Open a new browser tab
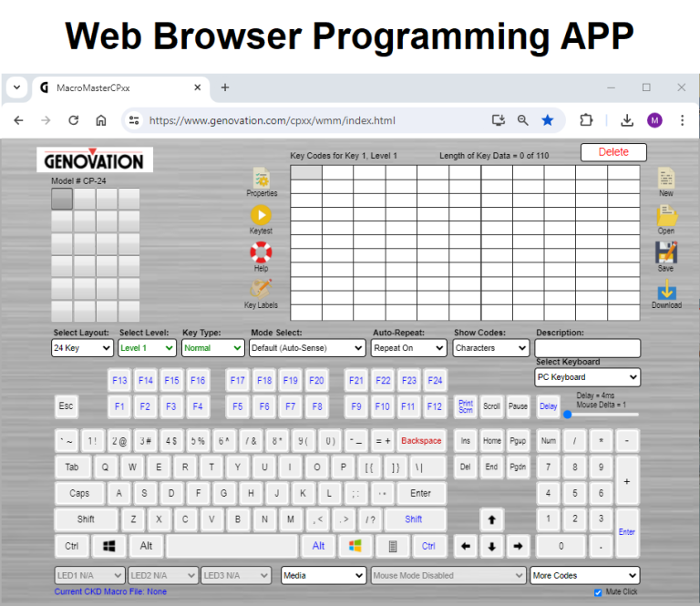 [225, 88]
